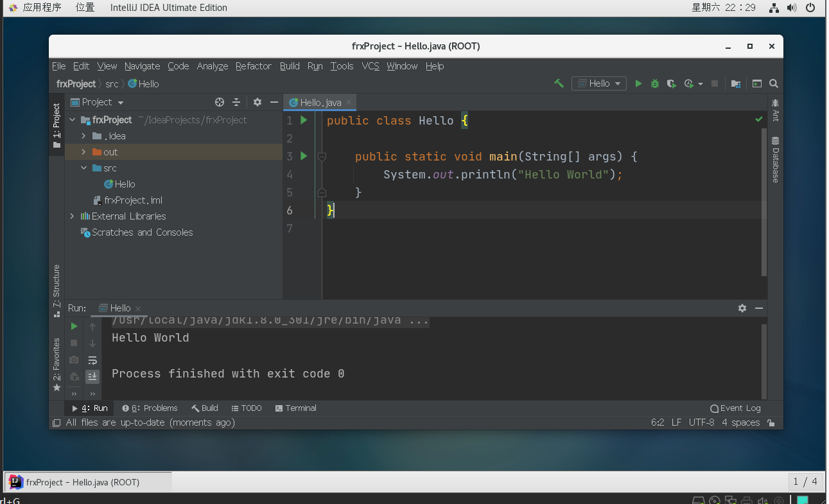Open the profiler dropdown arrow
The width and height of the screenshot is (829, 504).
pyautogui.click(x=700, y=84)
